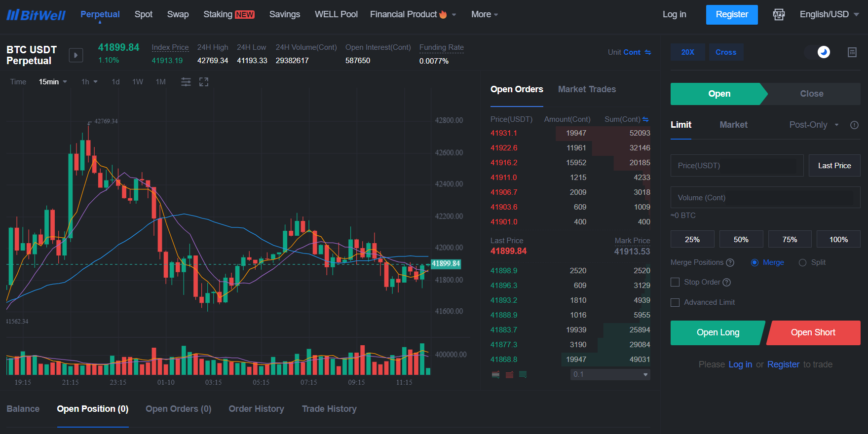868x434 pixels.
Task: Show asks-only order book view
Action: click(x=510, y=375)
